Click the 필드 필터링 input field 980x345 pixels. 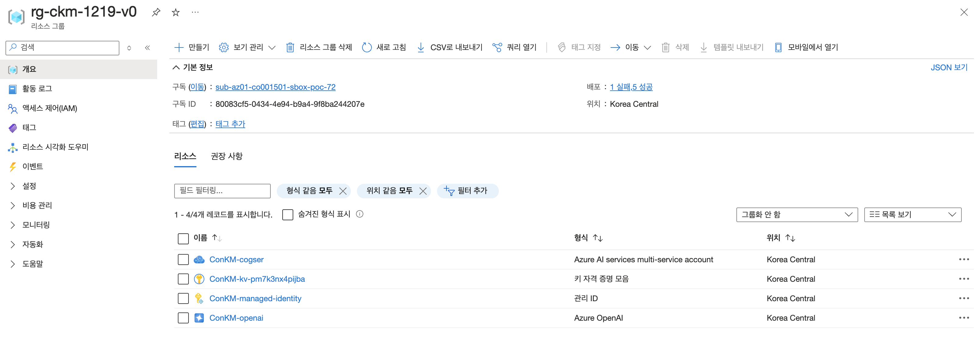[223, 191]
